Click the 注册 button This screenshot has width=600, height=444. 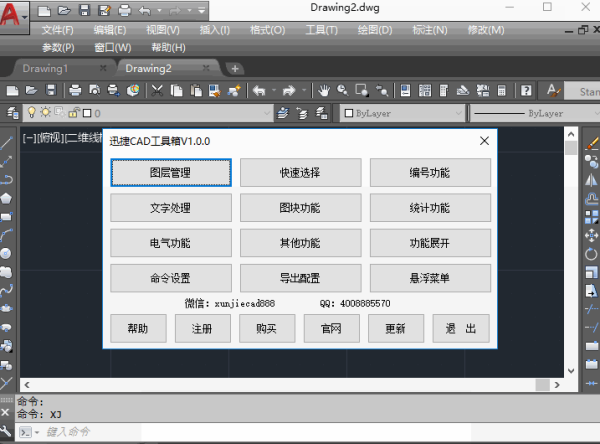[x=202, y=328]
